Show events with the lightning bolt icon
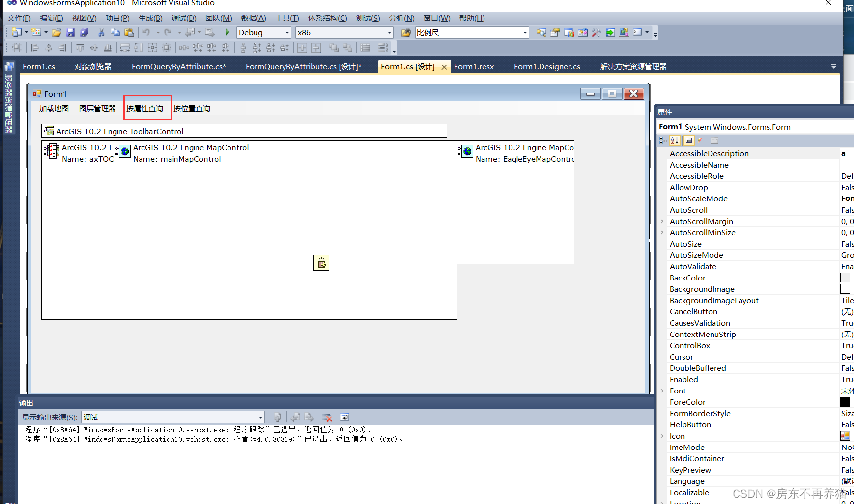The height and width of the screenshot is (504, 854). 700,140
